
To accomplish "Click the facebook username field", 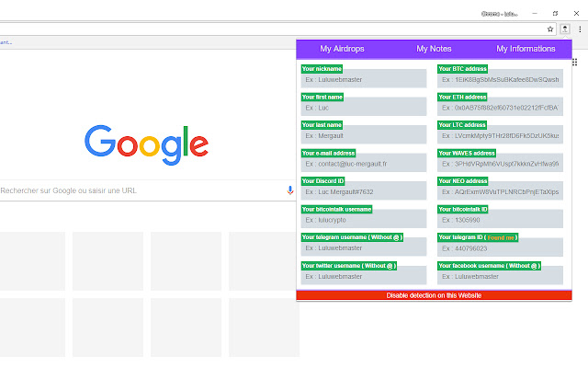I will 500,276.
